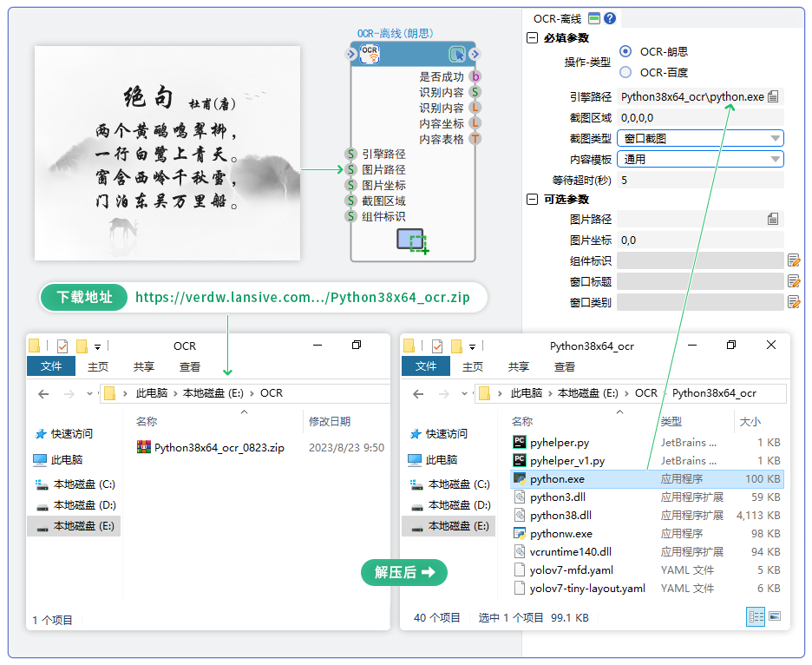Image resolution: width=812 pixels, height=665 pixels.
Task: Click the Python38x64_ocr.zip download link
Action: pos(303,298)
